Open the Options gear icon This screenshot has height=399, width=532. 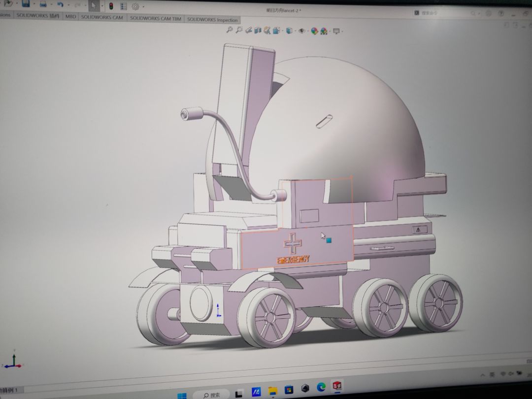[x=135, y=7]
